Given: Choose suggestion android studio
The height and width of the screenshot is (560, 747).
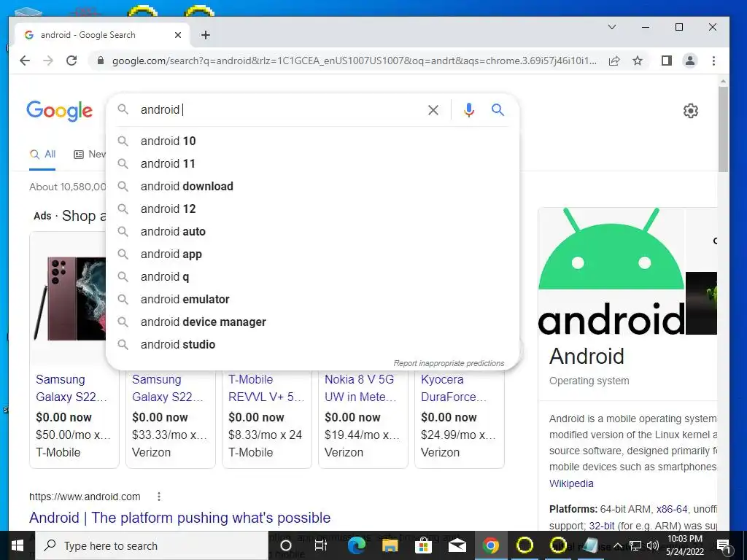Looking at the screenshot, I should pyautogui.click(x=312, y=344).
